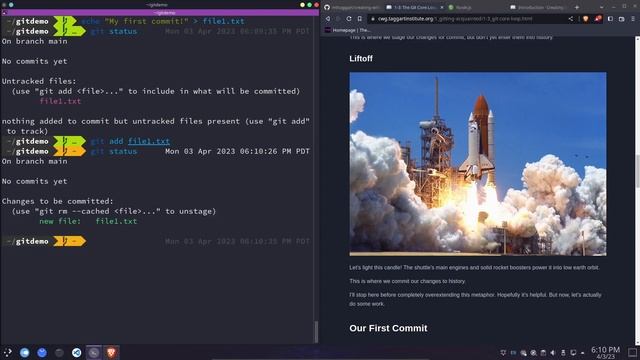
Task: Reload the current browser page
Action: (349, 19)
